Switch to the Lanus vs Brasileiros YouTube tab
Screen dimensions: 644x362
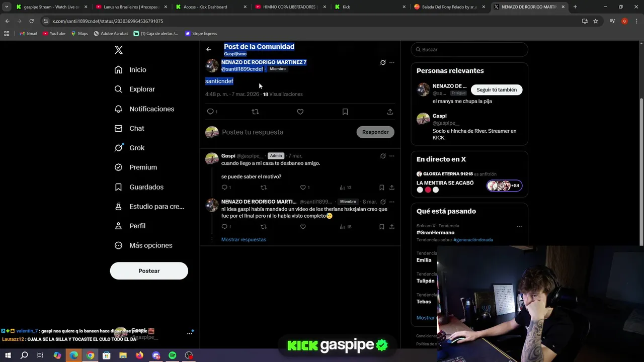pos(131,7)
